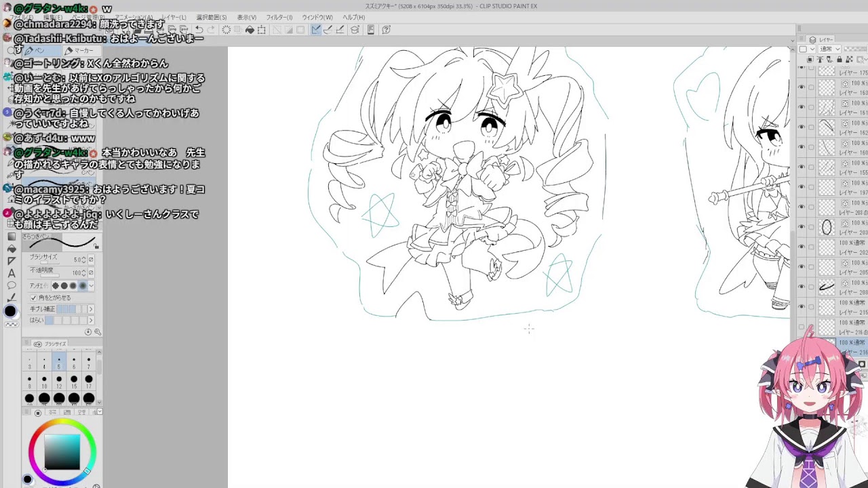
Task: Click the reset tool property clock icon
Action: pos(88,332)
